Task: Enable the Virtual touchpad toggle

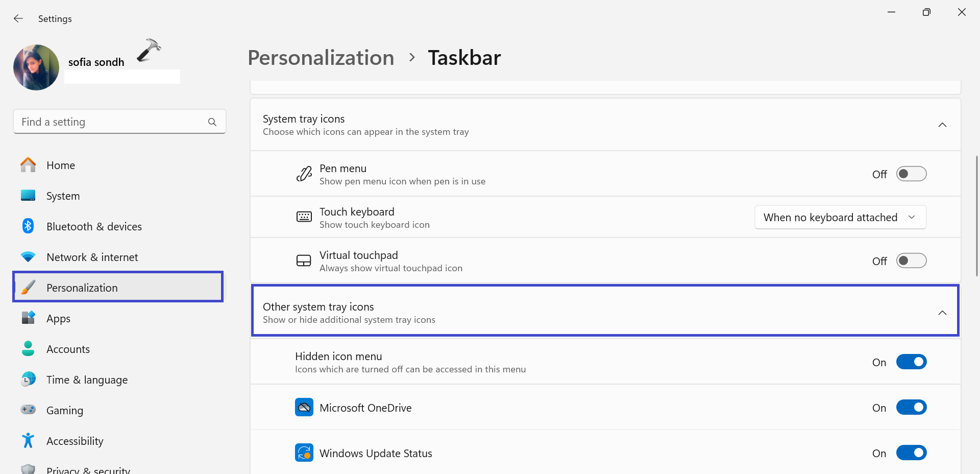Action: (911, 261)
